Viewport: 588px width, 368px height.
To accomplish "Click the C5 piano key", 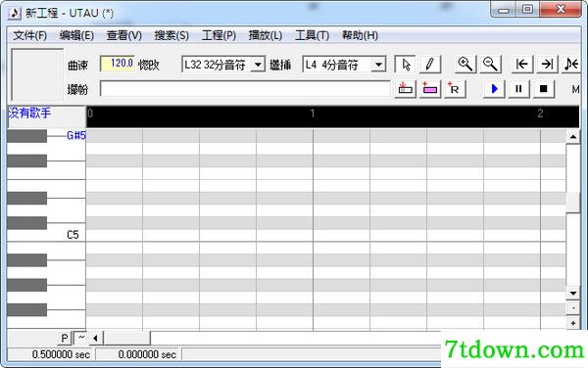I will click(46, 235).
